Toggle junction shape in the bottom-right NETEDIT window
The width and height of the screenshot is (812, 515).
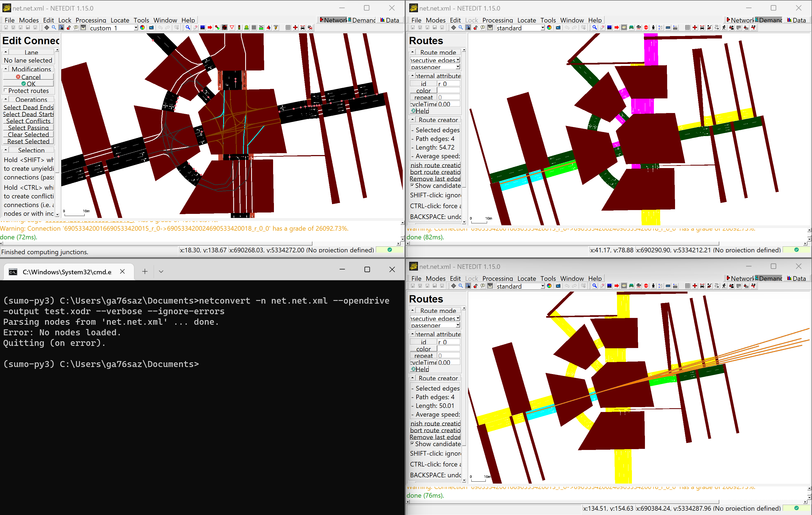click(x=695, y=286)
